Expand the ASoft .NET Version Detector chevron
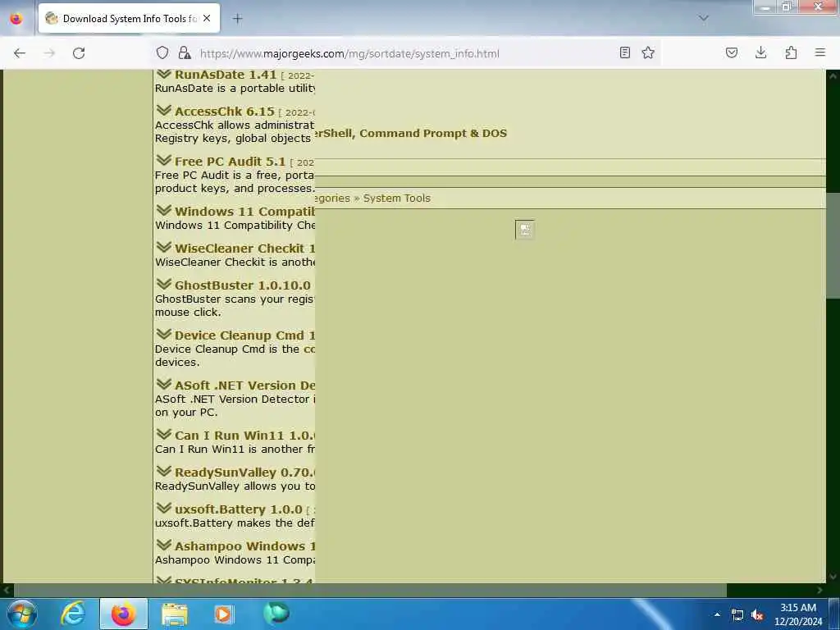 pos(164,384)
